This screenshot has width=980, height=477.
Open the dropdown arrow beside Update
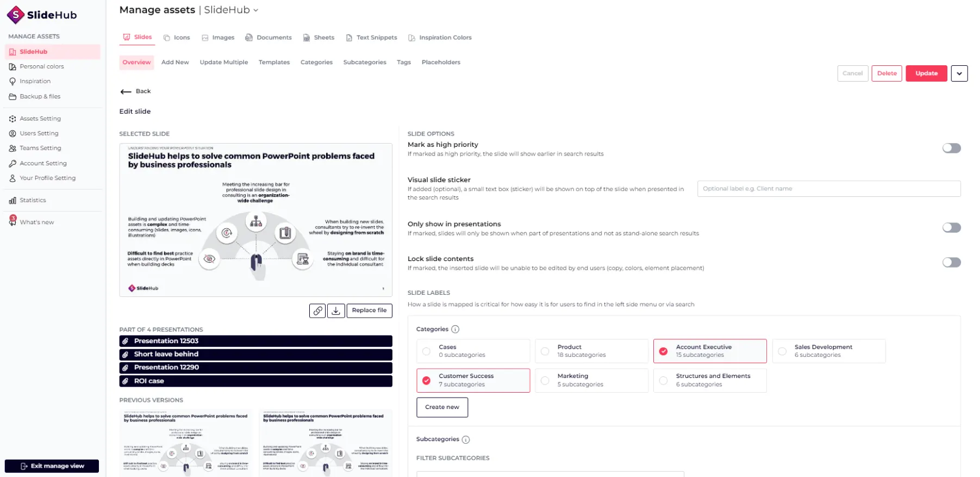click(959, 73)
